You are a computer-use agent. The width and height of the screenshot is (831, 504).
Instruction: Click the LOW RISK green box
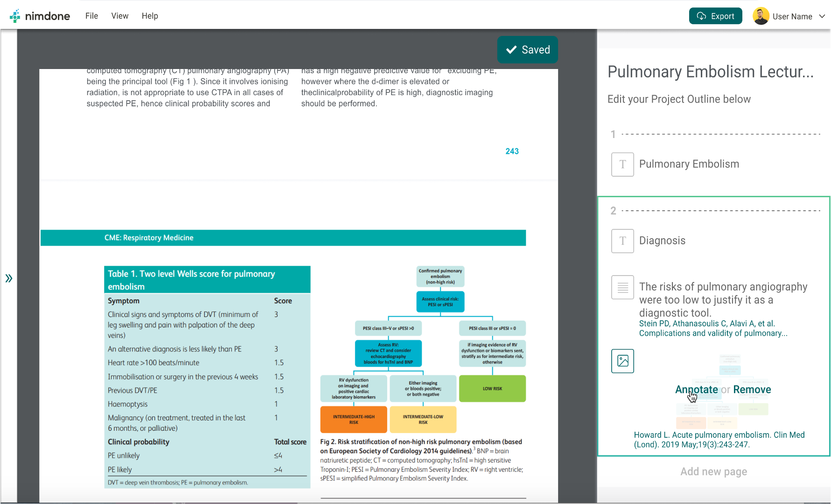point(492,388)
